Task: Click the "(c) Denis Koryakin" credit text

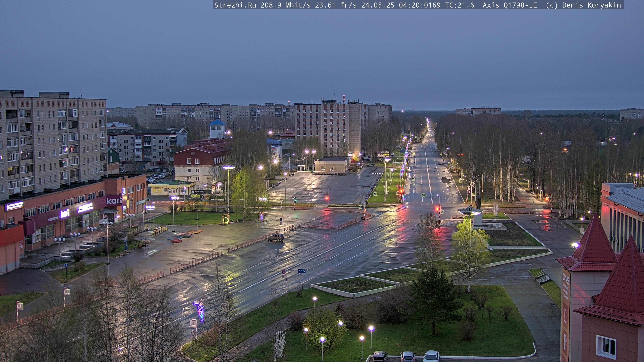Action: pos(583,5)
